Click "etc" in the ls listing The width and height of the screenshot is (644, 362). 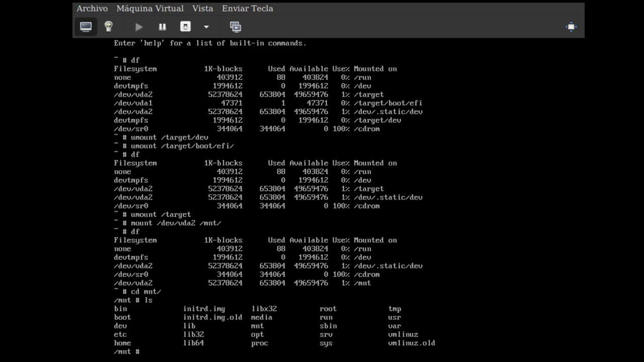pos(120,334)
